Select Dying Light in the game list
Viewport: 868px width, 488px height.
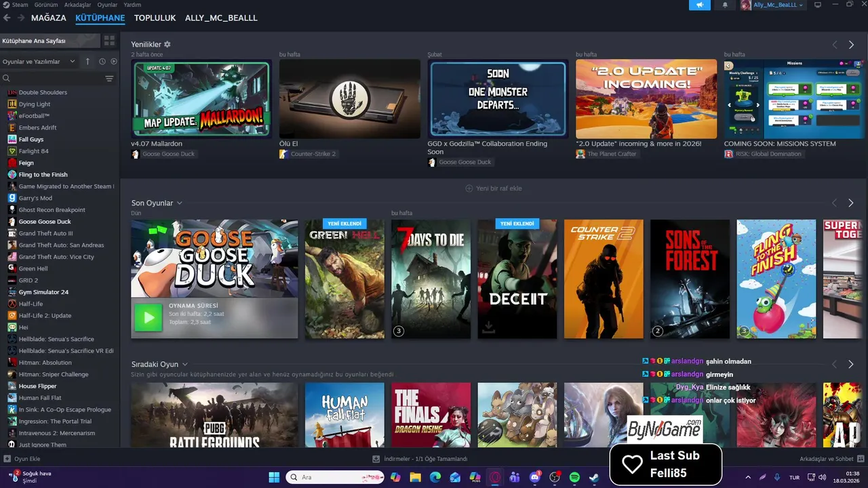click(x=35, y=104)
